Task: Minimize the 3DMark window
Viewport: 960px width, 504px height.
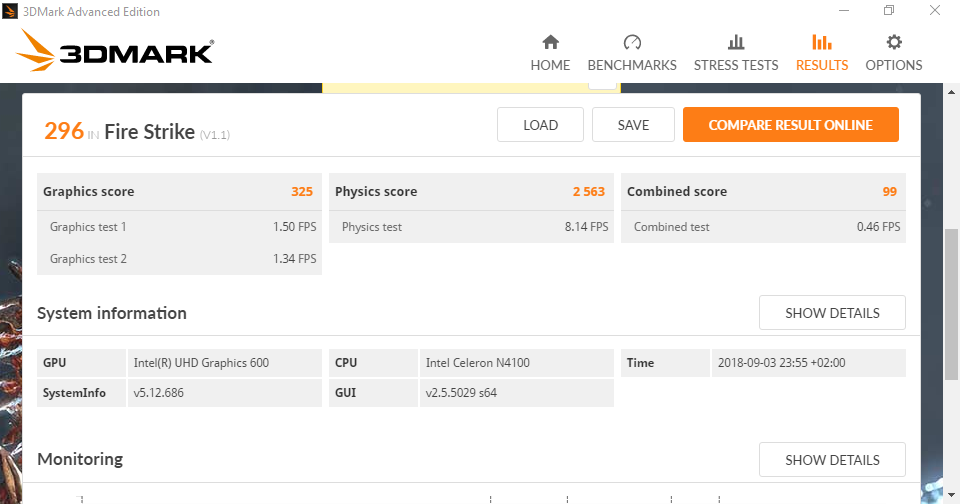Action: (844, 10)
